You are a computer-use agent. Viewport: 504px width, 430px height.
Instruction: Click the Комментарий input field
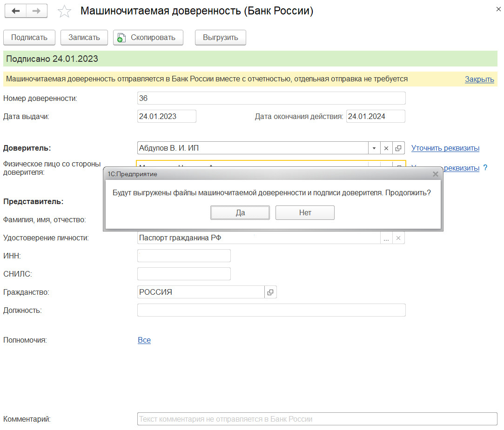click(x=317, y=419)
